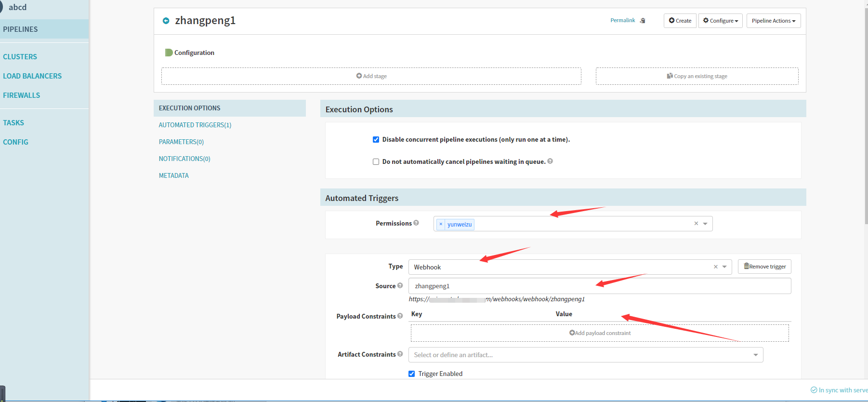This screenshot has width=868, height=402.
Task: Click the webhook URL text below Source
Action: 497,299
